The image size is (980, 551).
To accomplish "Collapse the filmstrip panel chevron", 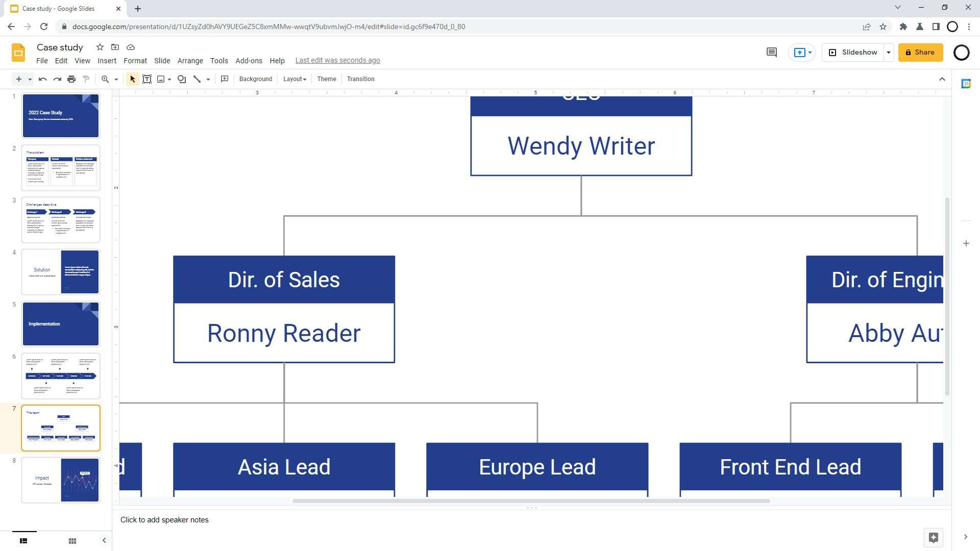I will click(104, 540).
